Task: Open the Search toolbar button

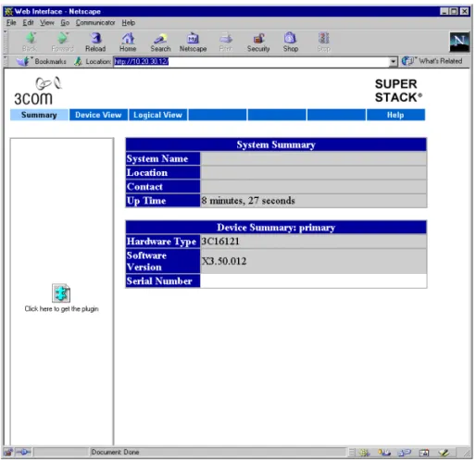Action: click(x=160, y=42)
